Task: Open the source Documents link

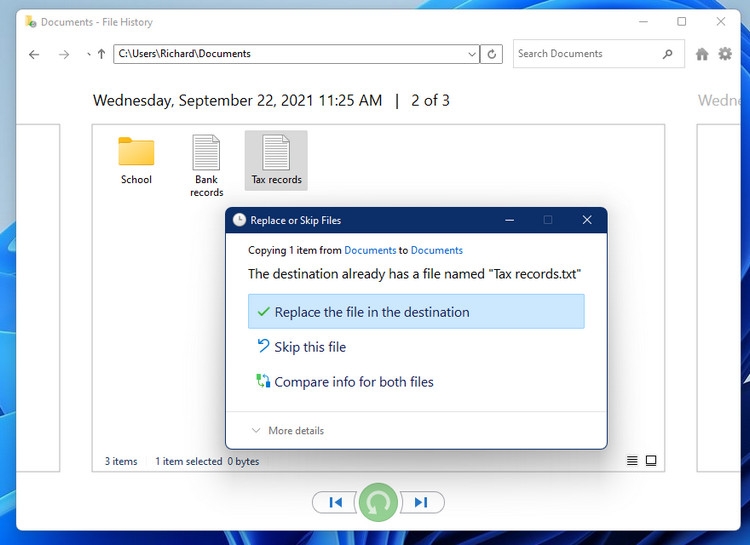Action: tap(370, 250)
